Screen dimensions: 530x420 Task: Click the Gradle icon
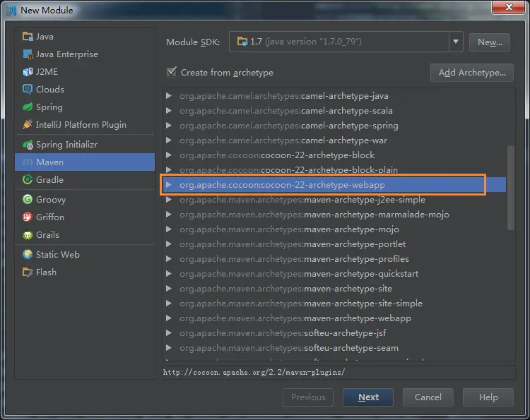28,179
